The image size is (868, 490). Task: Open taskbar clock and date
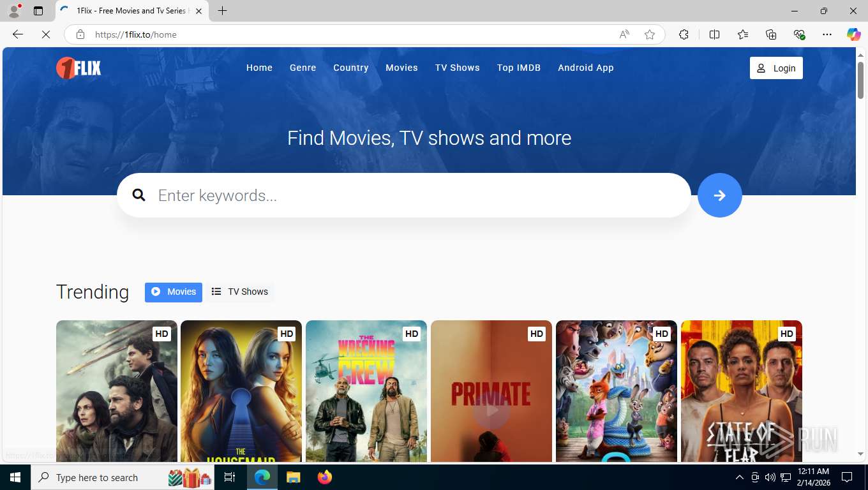(x=813, y=477)
